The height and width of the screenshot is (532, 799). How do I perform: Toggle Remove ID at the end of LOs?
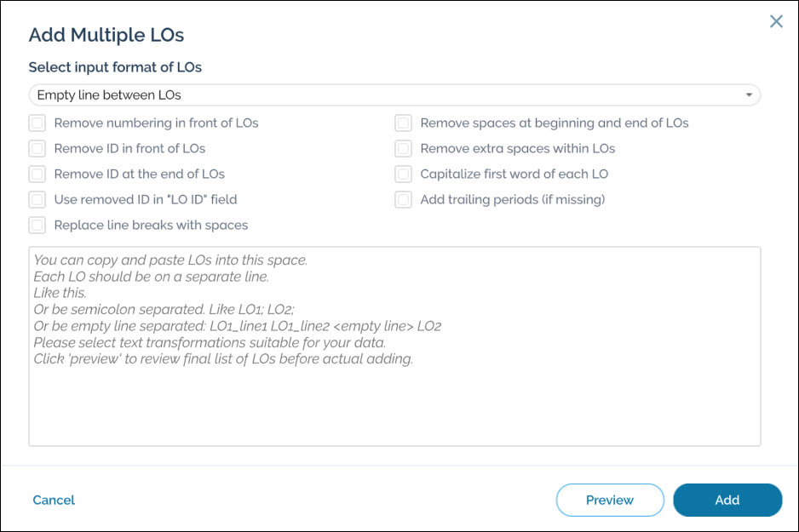37,174
